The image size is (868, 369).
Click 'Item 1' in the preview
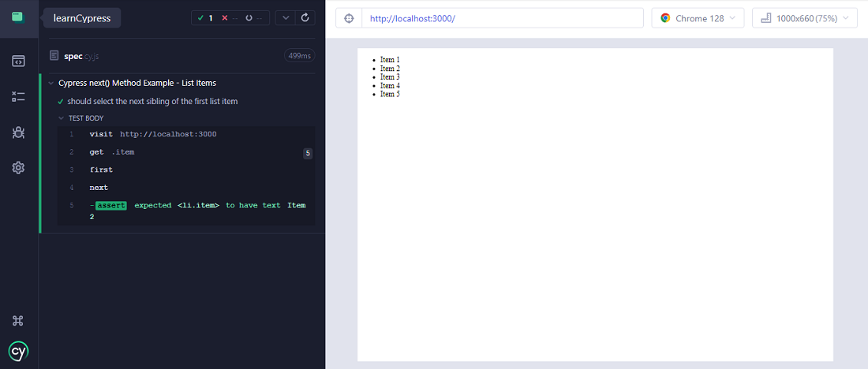point(390,60)
